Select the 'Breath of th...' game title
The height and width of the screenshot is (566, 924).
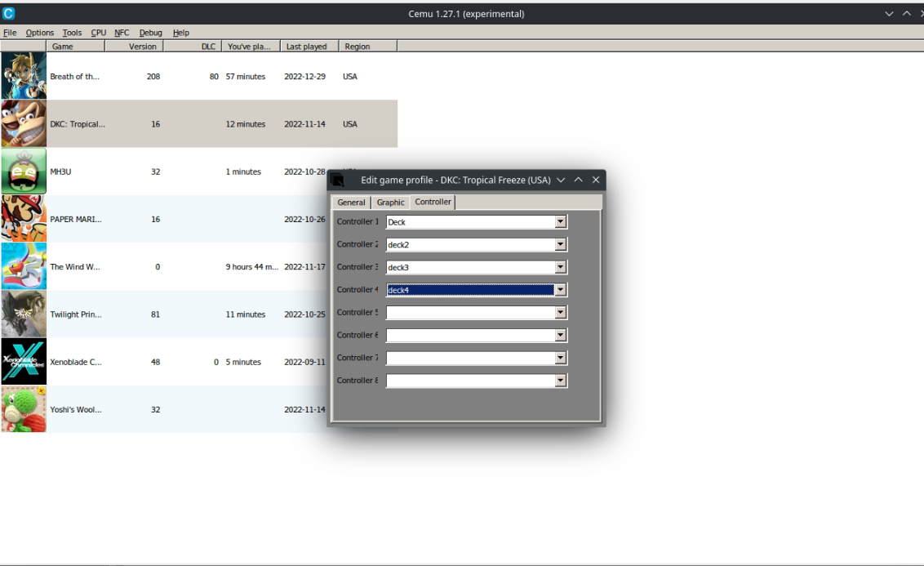coord(75,76)
